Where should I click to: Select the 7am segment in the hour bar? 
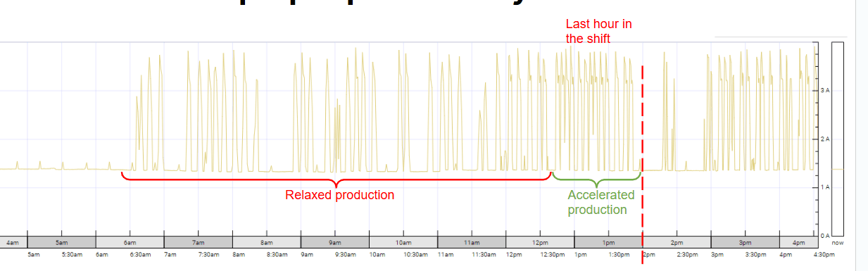199,242
